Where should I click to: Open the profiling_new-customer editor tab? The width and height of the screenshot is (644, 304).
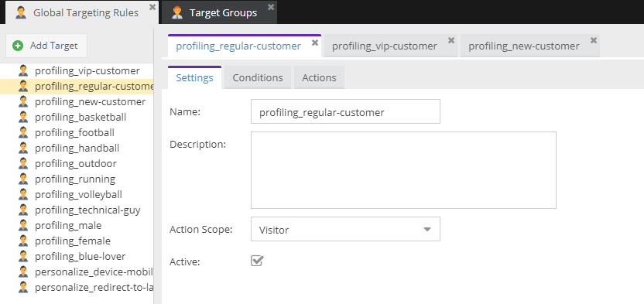pyautogui.click(x=524, y=46)
